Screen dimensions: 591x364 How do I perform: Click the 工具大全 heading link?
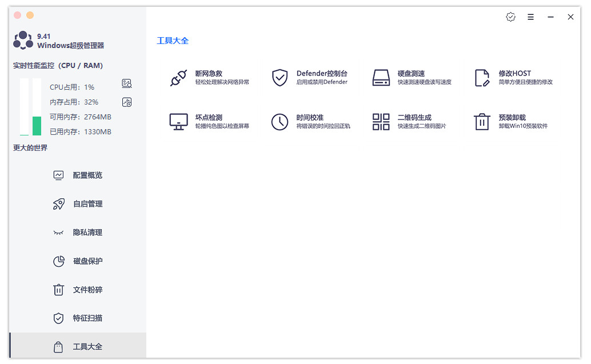pos(173,41)
